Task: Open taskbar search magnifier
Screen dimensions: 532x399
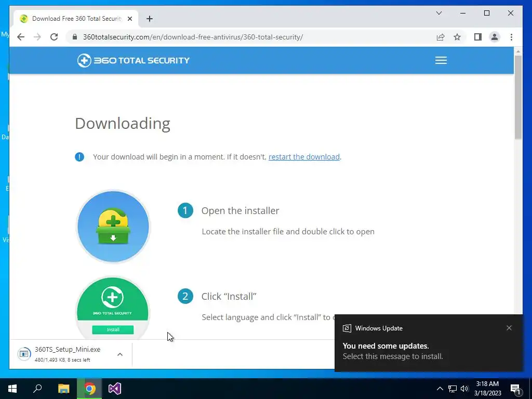Action: pyautogui.click(x=37, y=389)
